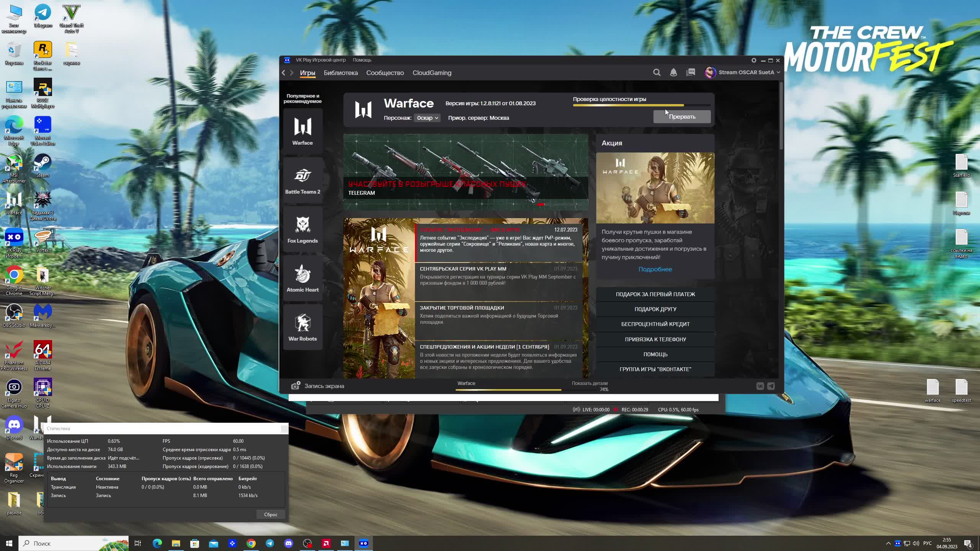This screenshot has width=980, height=551.
Task: Open the speedtest file on desktop
Action: [x=961, y=390]
